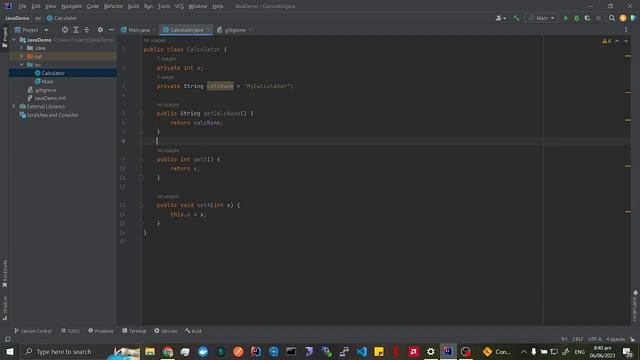The width and height of the screenshot is (640, 360).
Task: Open the Navigate menu
Action: [71, 6]
